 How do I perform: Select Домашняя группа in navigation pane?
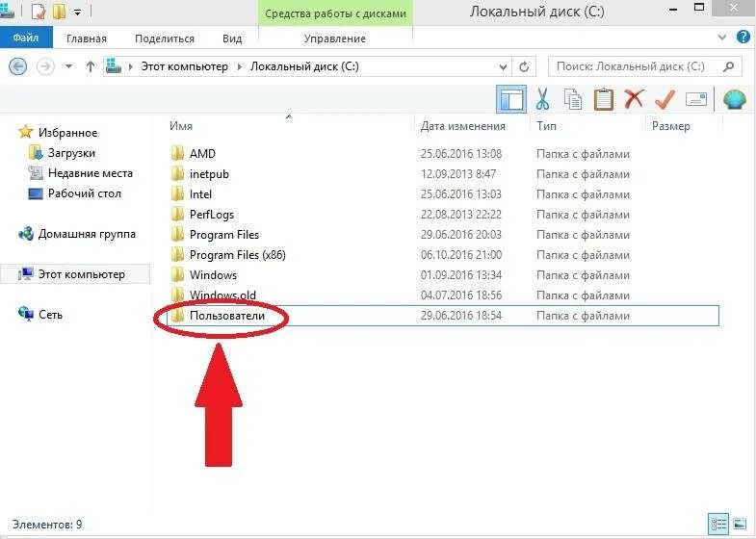click(87, 234)
